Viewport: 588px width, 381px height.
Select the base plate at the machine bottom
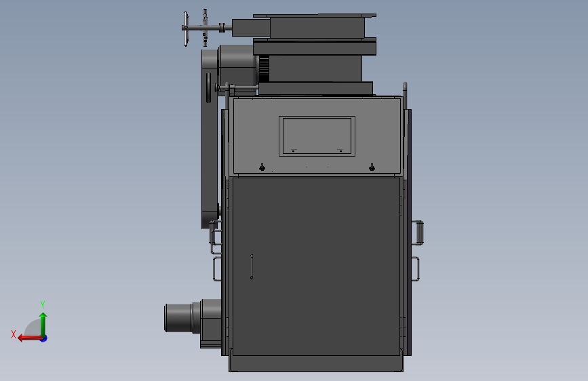coord(316,364)
